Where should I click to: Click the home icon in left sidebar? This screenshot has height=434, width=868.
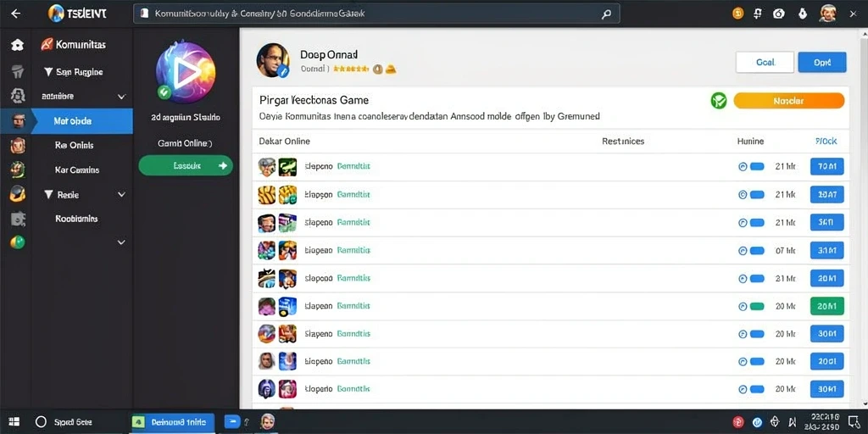(x=17, y=45)
